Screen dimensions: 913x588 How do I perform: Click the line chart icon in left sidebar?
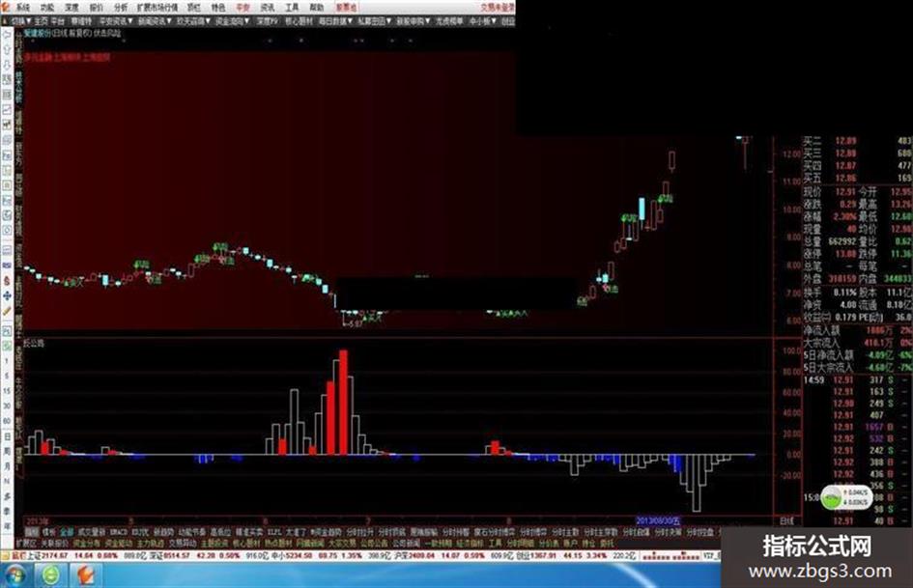(x=7, y=109)
